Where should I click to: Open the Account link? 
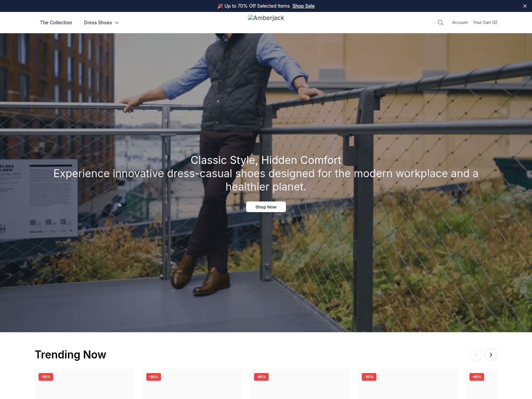(460, 23)
